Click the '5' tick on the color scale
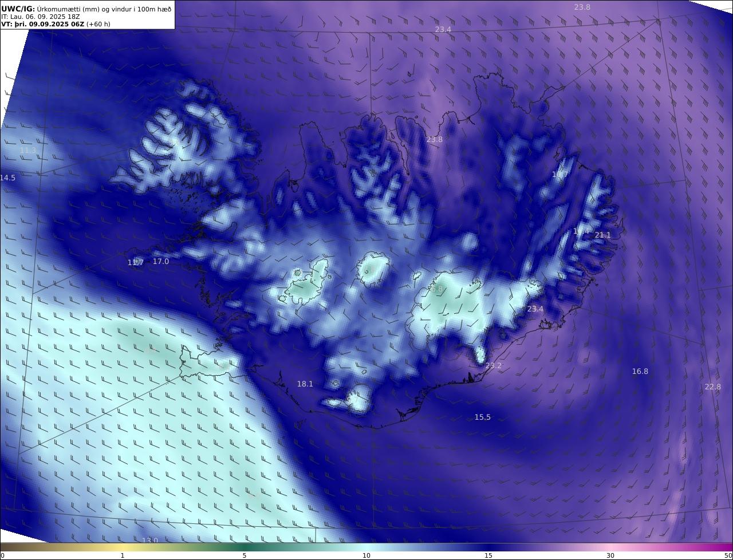733x560 pixels. click(245, 555)
